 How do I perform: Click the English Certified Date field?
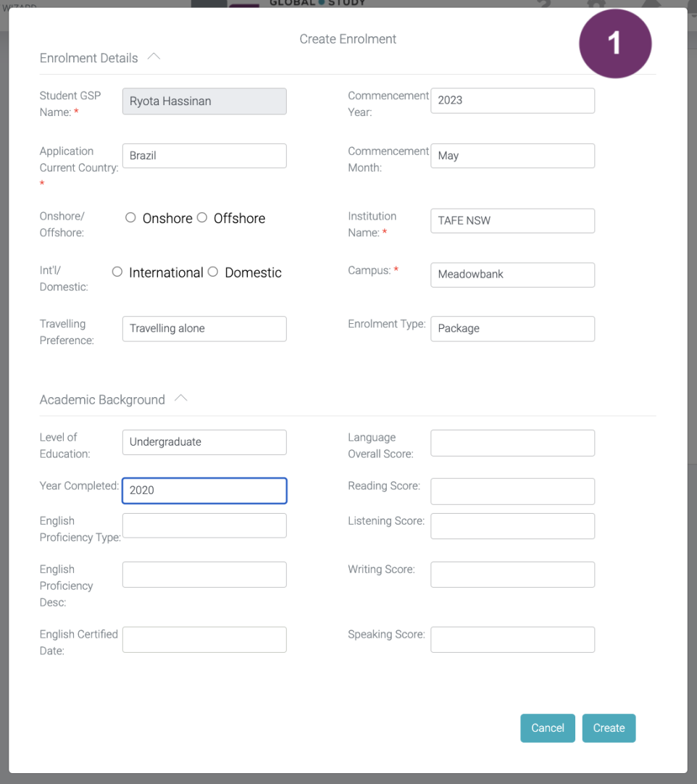(x=204, y=640)
